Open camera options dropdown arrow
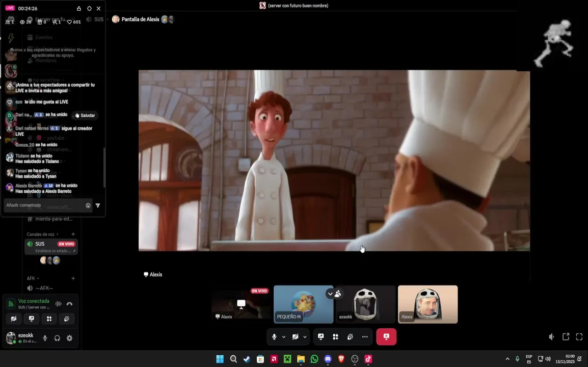 305,336
